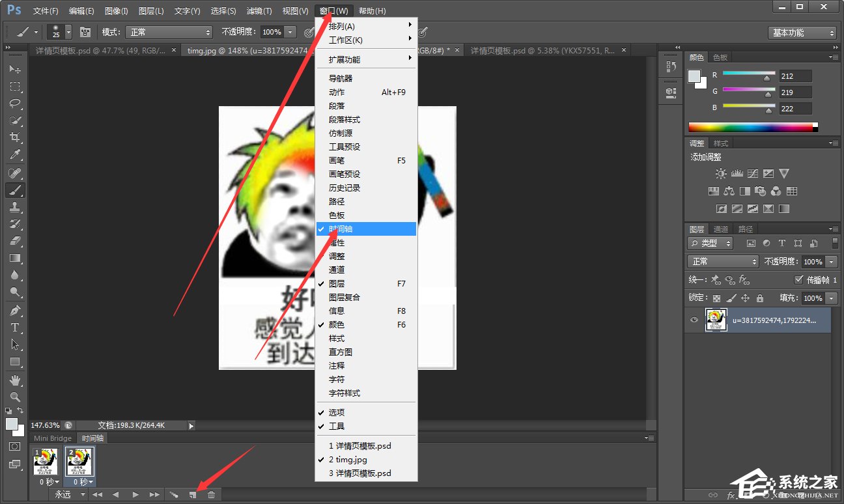The height and width of the screenshot is (504, 844).
Task: Hide the u=3817592474 layer with its eye toggle
Action: tap(692, 320)
